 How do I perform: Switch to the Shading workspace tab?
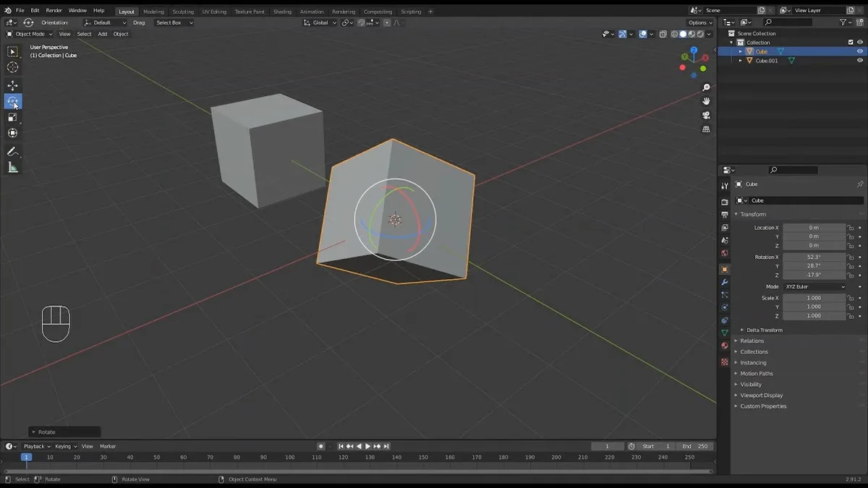tap(282, 12)
